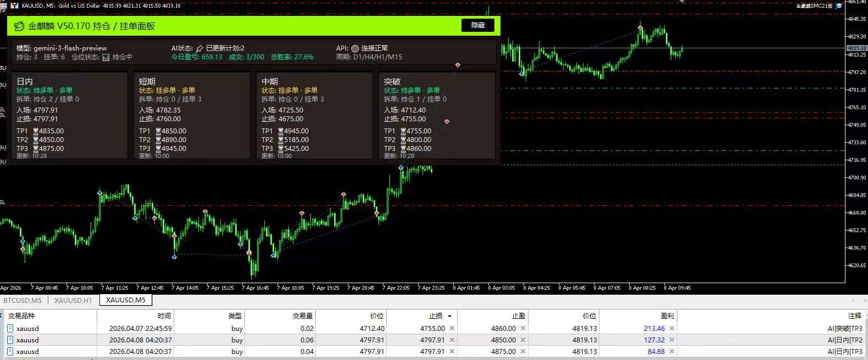Viewport: 868px width, 360px height.
Task: Click the left tab scroll arrow
Action: (x=853, y=300)
